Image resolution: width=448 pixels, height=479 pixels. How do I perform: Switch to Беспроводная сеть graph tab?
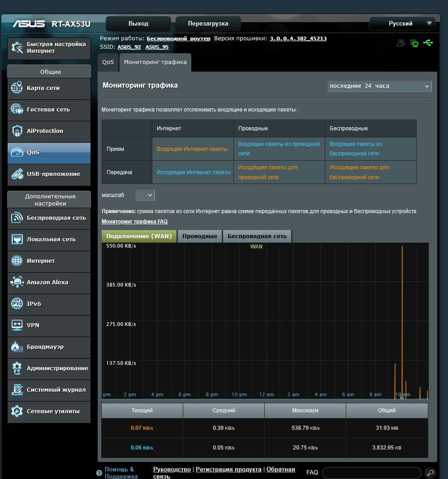pyautogui.click(x=257, y=236)
